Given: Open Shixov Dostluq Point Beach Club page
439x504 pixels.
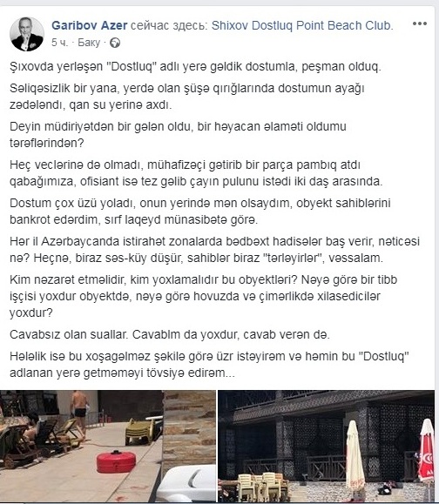Looking at the screenshot, I should click(x=302, y=25).
